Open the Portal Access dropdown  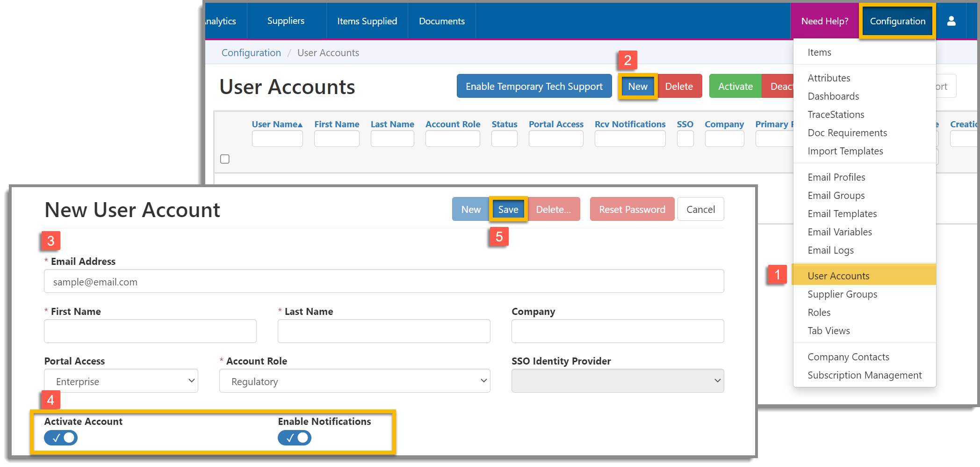click(121, 381)
